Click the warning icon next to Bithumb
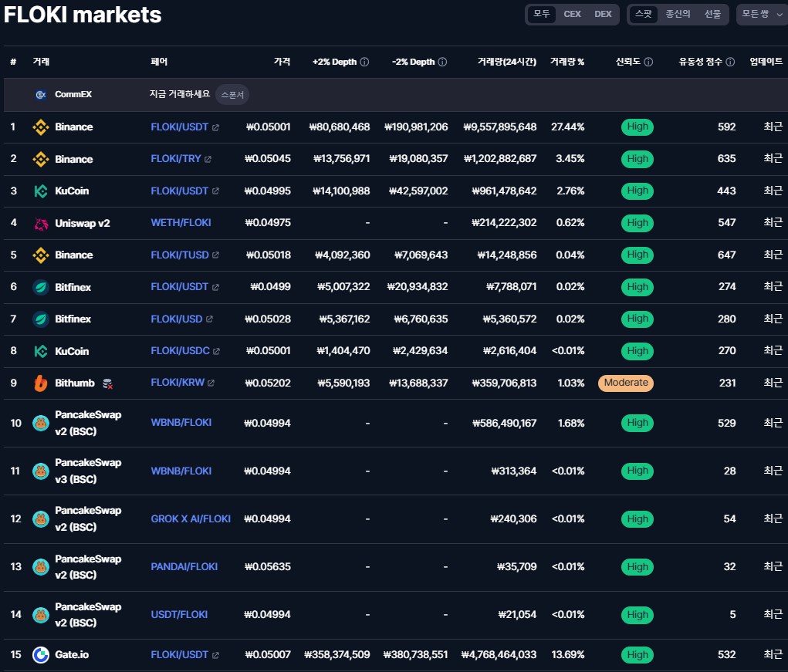Viewport: 788px width, 672px height. click(107, 383)
